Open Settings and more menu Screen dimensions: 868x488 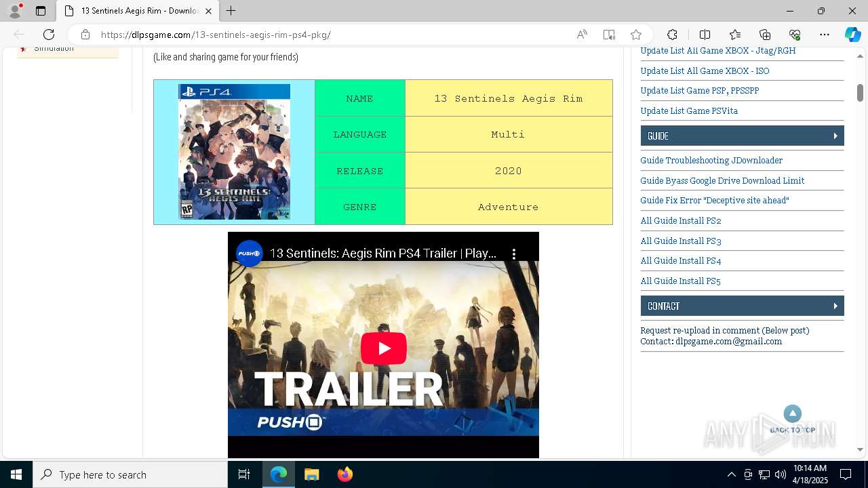[x=825, y=35]
